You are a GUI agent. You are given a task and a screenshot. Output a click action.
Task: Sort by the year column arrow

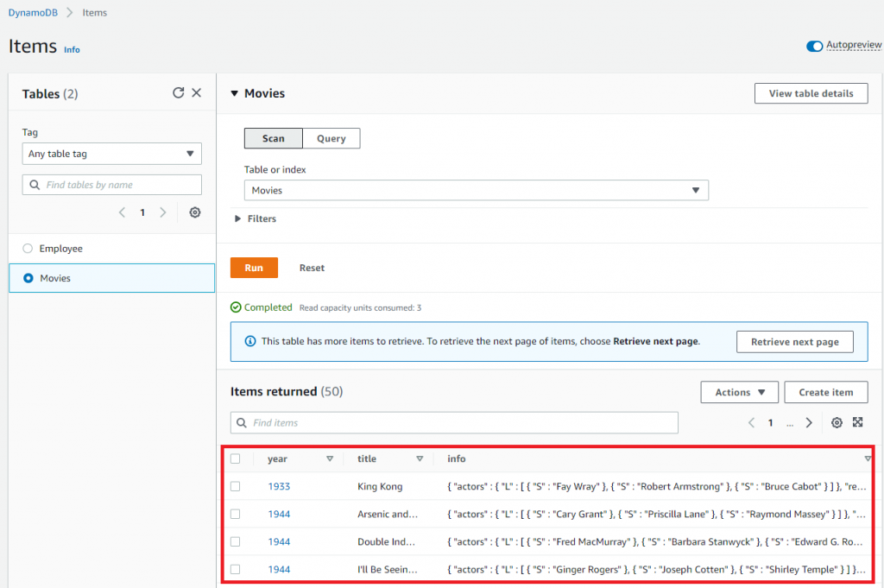[330, 458]
